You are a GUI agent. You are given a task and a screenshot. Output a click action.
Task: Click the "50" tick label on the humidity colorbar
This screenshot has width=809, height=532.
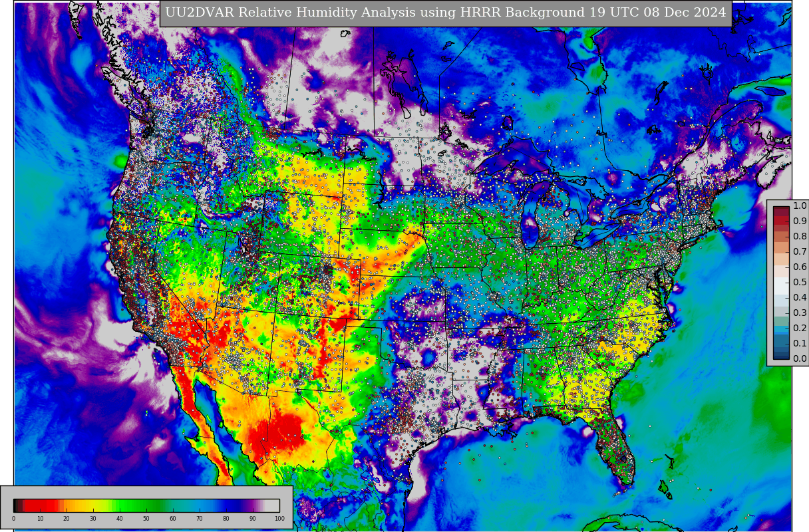(x=146, y=519)
